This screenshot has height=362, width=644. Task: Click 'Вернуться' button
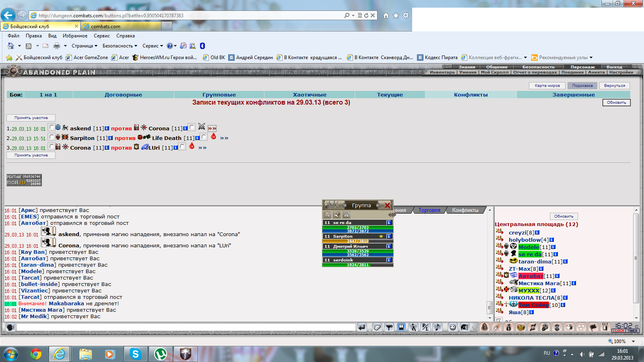tap(614, 86)
